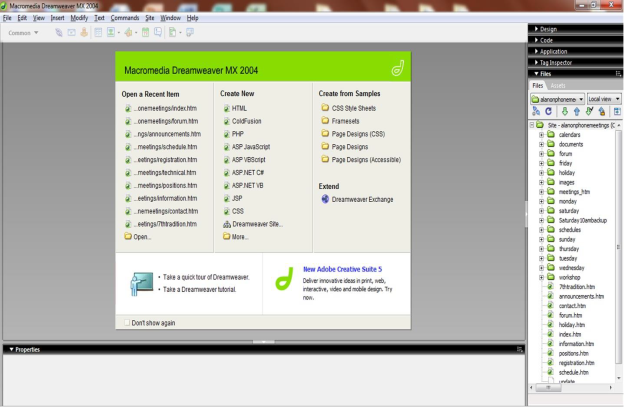Open the File menu
This screenshot has height=408, width=625.
click(x=7, y=18)
